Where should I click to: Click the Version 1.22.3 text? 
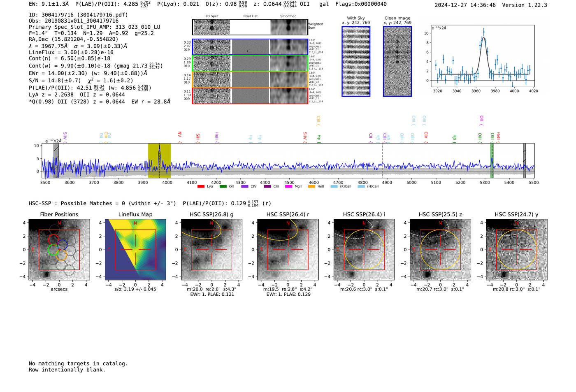click(525, 5)
